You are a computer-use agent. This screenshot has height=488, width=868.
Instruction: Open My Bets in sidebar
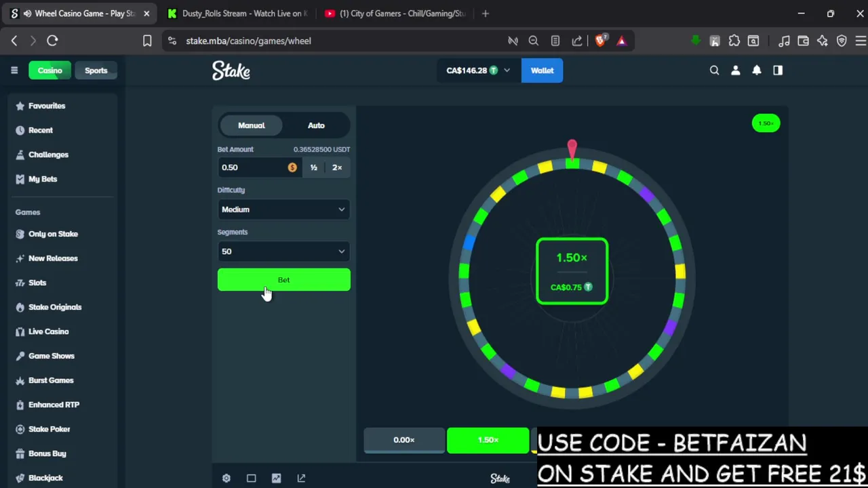[x=43, y=179]
